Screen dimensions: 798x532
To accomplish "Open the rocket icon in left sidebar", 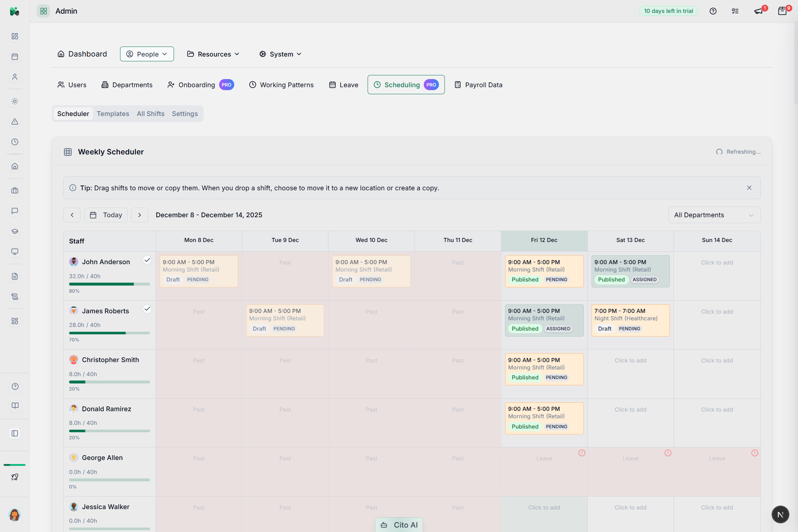I will coord(15,477).
